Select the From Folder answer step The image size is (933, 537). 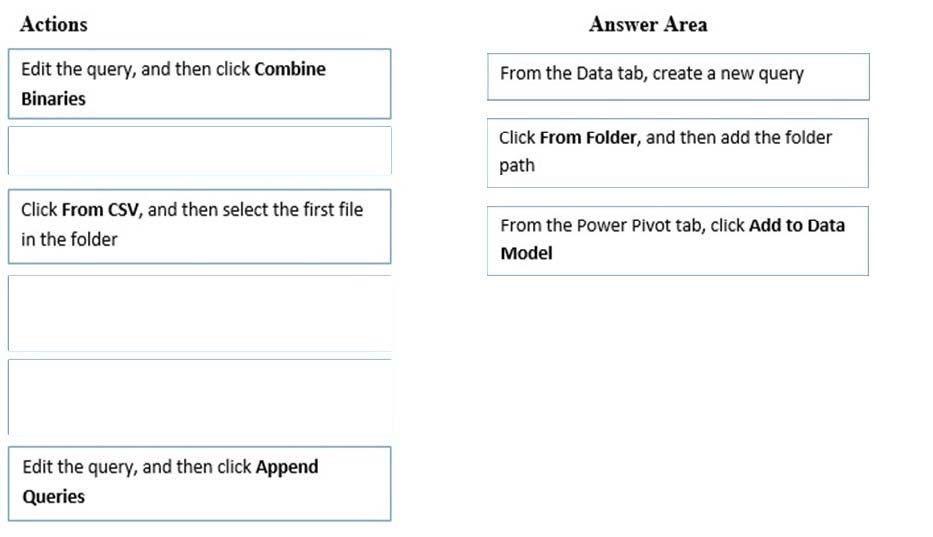(x=678, y=153)
